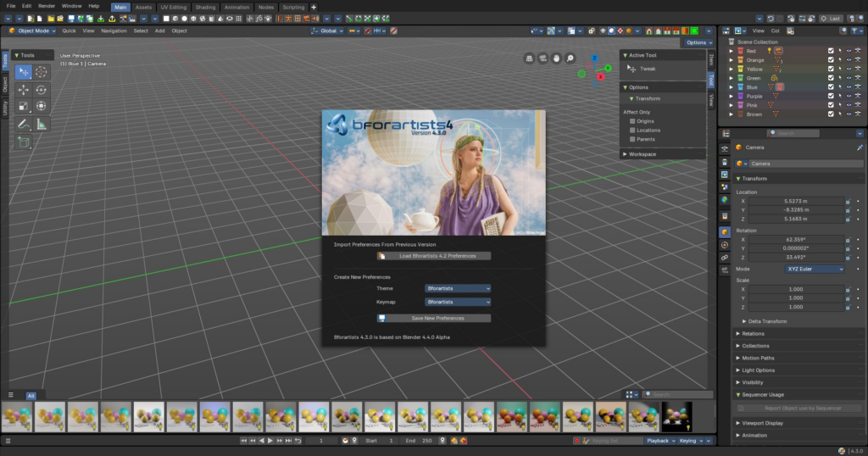The image size is (868, 456).
Task: Expand the Workspace panel
Action: coord(663,154)
